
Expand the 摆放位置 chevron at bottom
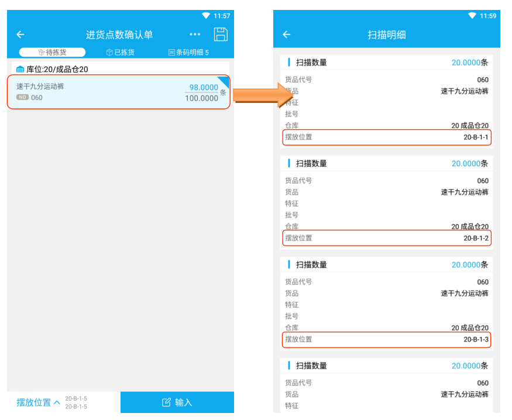pyautogui.click(x=57, y=402)
